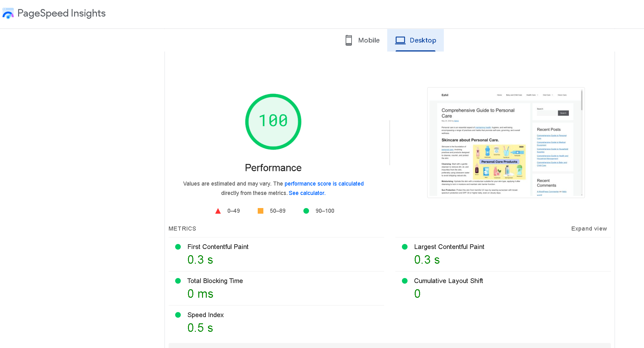The image size is (644, 348).
Task: Click the page screenshot thumbnail
Action: coord(506,142)
